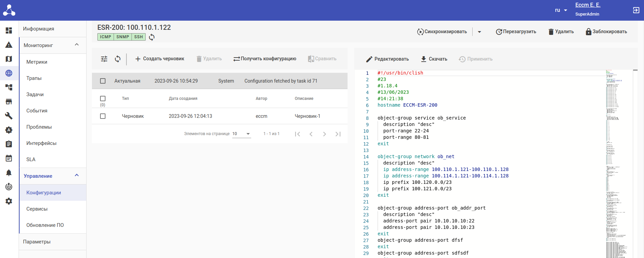Open the Метрики menu item
Image resolution: width=644 pixels, height=258 pixels.
click(37, 62)
